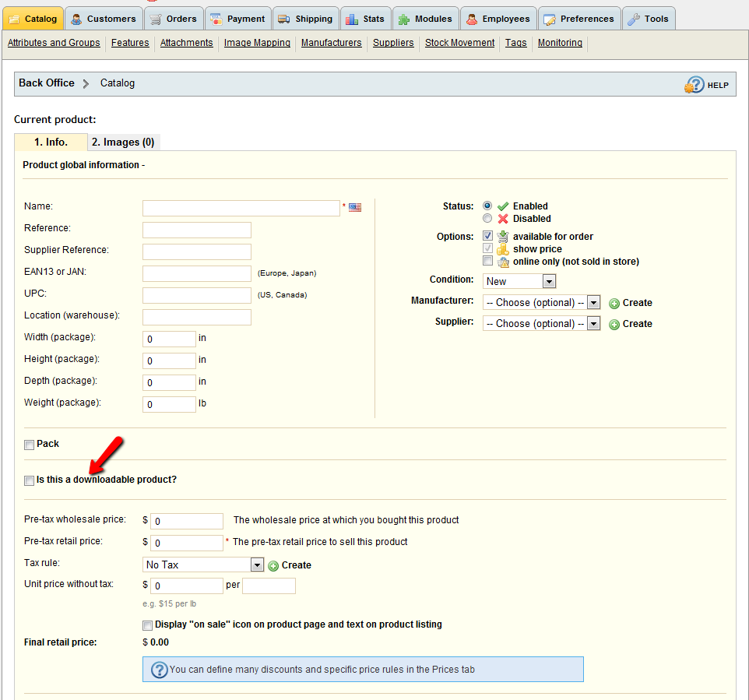Check 'Is this a downloadable product?' box
Screen dimensions: 749x700
(29, 480)
